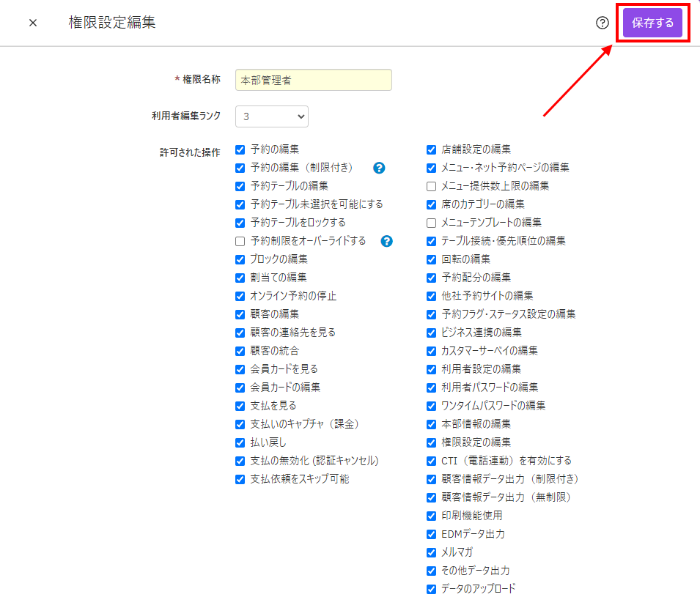Viewport: 700px width, 608px height.
Task: Toggle the オンライン予約の停止 checkbox
Action: click(x=240, y=296)
